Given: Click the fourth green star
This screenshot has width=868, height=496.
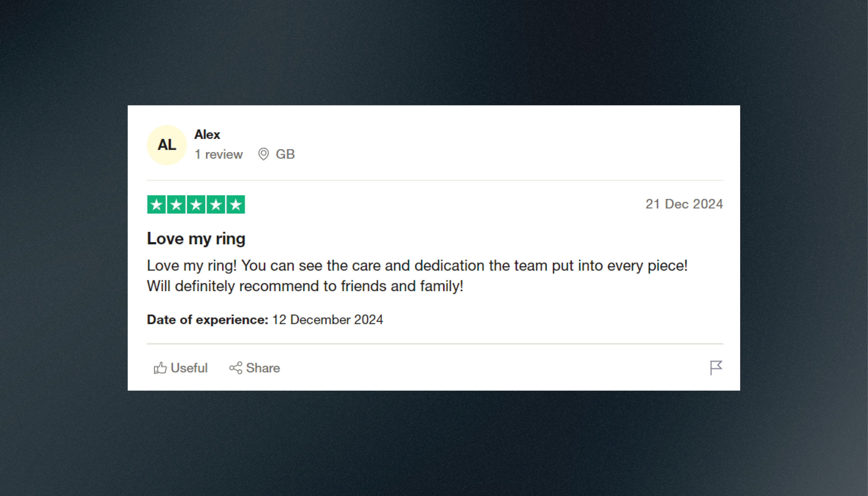Looking at the screenshot, I should tap(216, 204).
